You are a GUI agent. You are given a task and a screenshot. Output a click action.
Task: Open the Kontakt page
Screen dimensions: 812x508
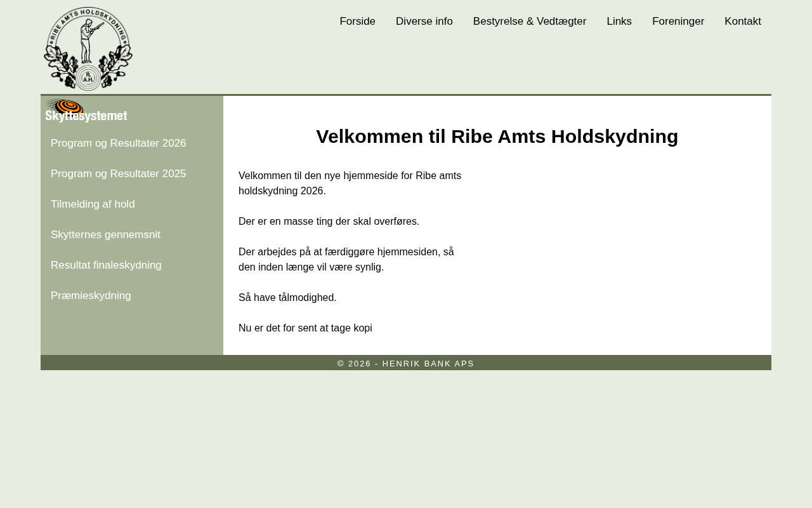pyautogui.click(x=743, y=22)
